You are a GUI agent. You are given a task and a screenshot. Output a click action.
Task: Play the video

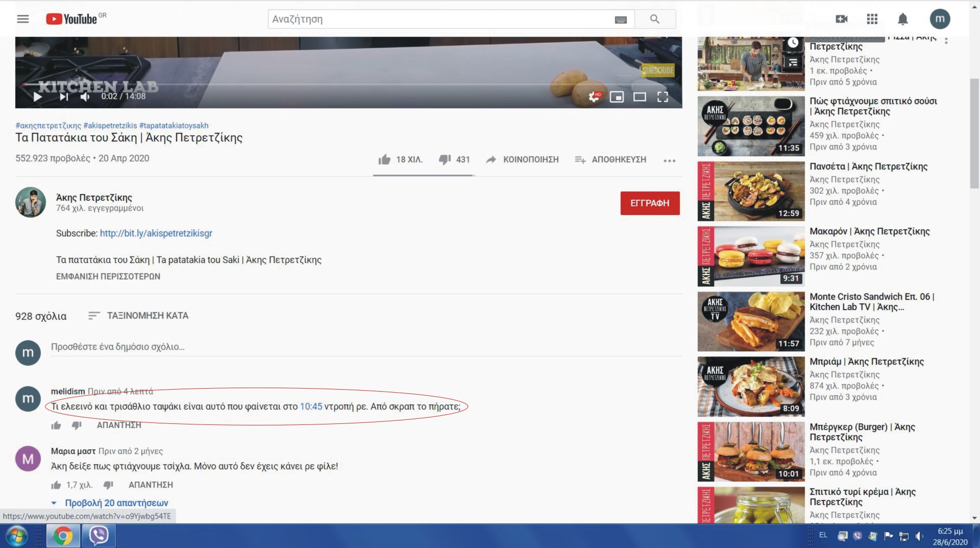click(37, 97)
